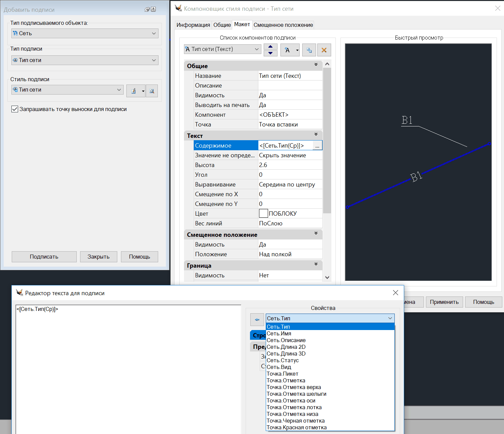Add a new text component with the A icon
The image size is (504, 434).
pos(287,50)
